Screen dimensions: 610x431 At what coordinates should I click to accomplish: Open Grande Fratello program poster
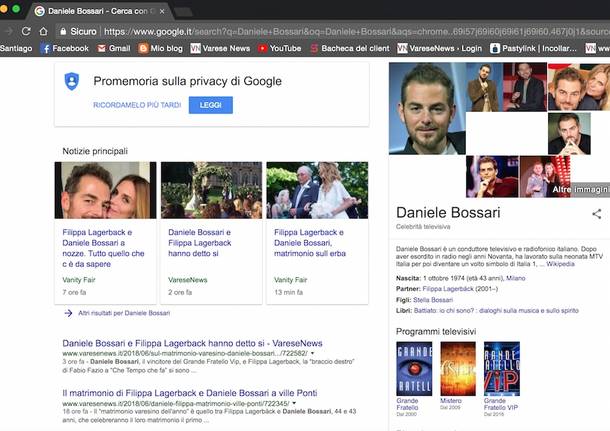point(414,369)
